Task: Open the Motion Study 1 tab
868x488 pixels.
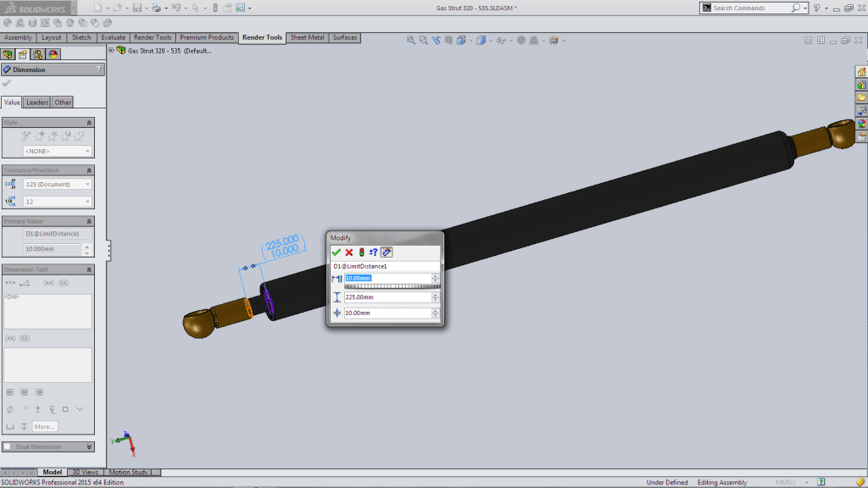Action: (132, 472)
